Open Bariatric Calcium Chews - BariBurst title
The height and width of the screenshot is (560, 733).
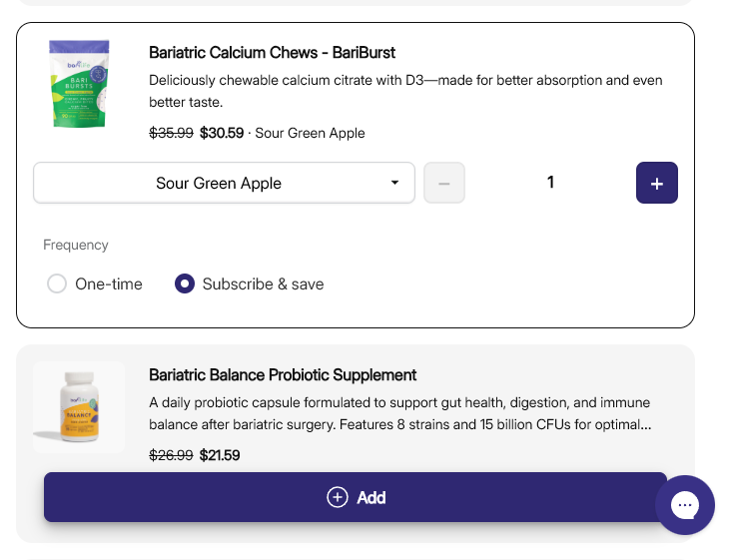point(272,52)
